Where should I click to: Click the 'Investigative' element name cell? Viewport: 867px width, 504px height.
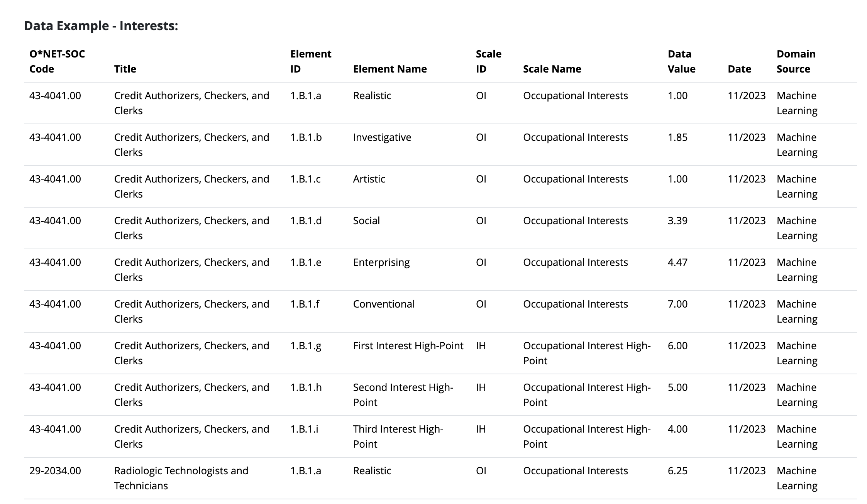[382, 137]
